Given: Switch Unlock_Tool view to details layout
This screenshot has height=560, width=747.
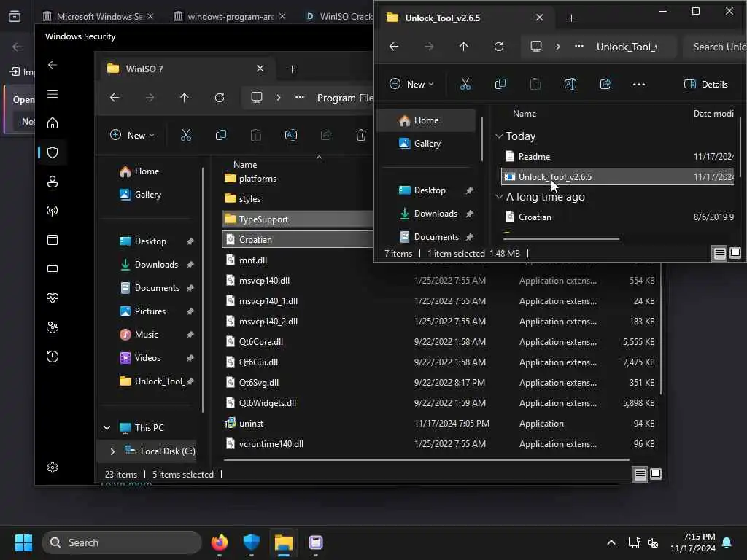Looking at the screenshot, I should 719,253.
